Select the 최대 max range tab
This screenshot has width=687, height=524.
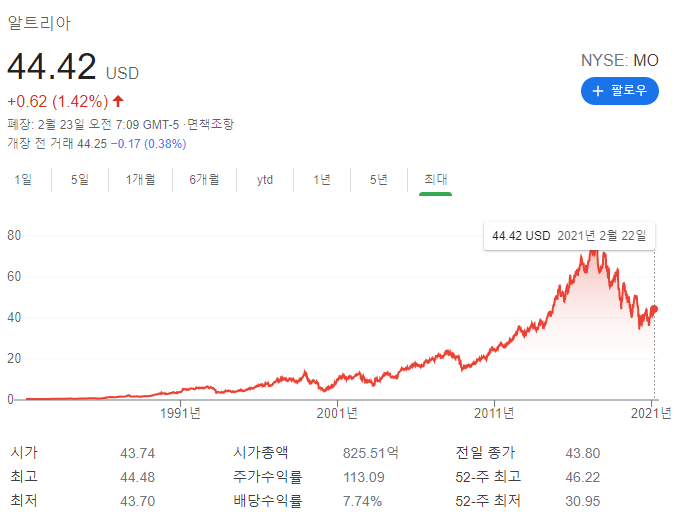click(x=436, y=180)
